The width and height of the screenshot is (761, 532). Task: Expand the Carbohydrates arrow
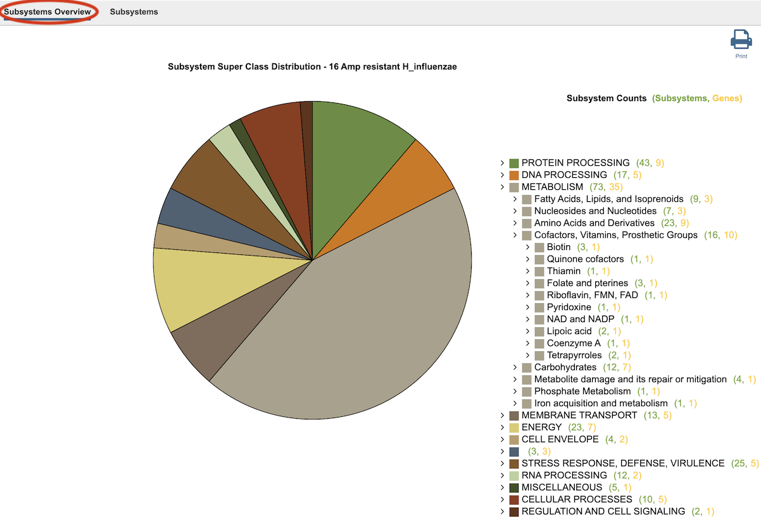pos(515,367)
